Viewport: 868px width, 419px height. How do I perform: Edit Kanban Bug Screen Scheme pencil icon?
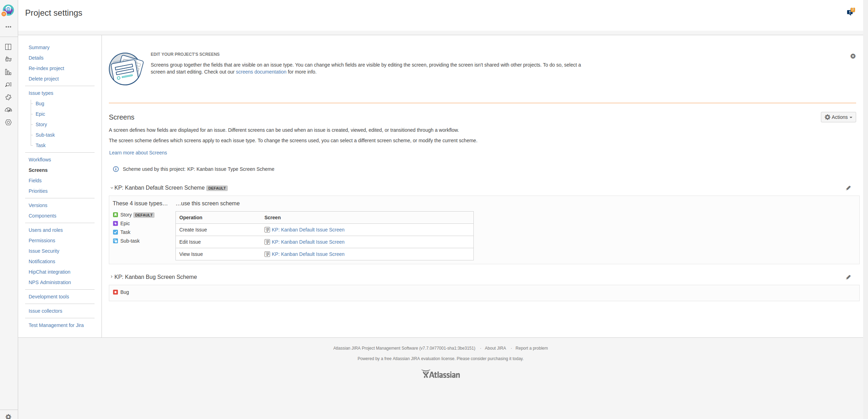pyautogui.click(x=848, y=277)
